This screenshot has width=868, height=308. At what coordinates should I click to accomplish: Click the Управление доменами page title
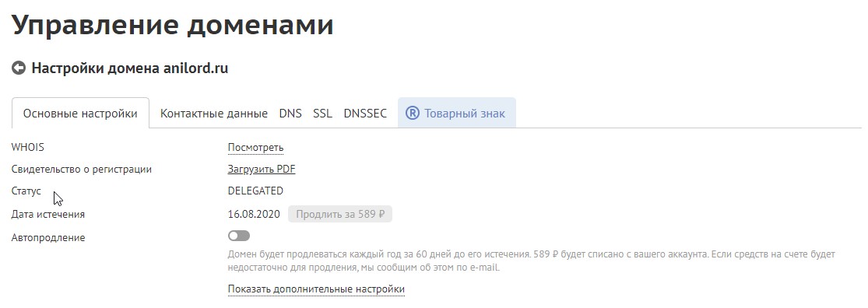point(173,25)
